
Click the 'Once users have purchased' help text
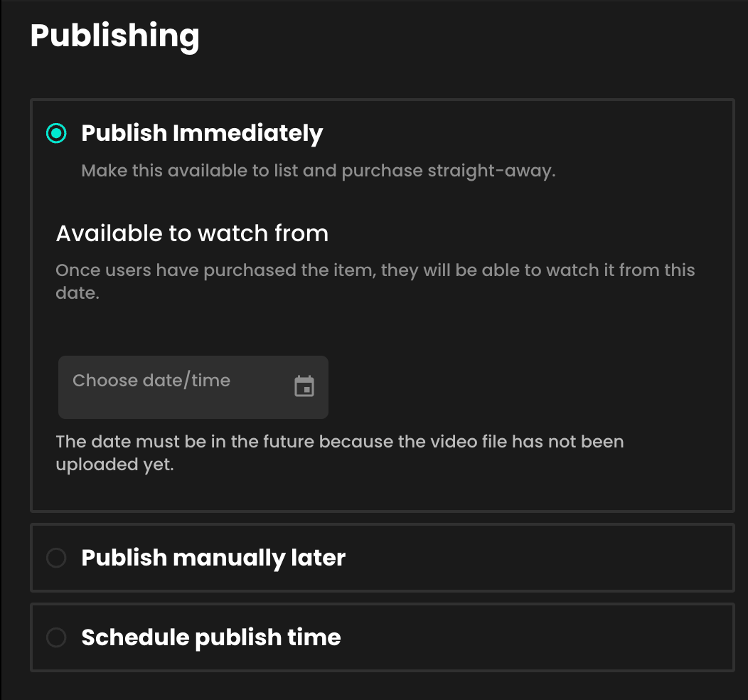click(375, 282)
